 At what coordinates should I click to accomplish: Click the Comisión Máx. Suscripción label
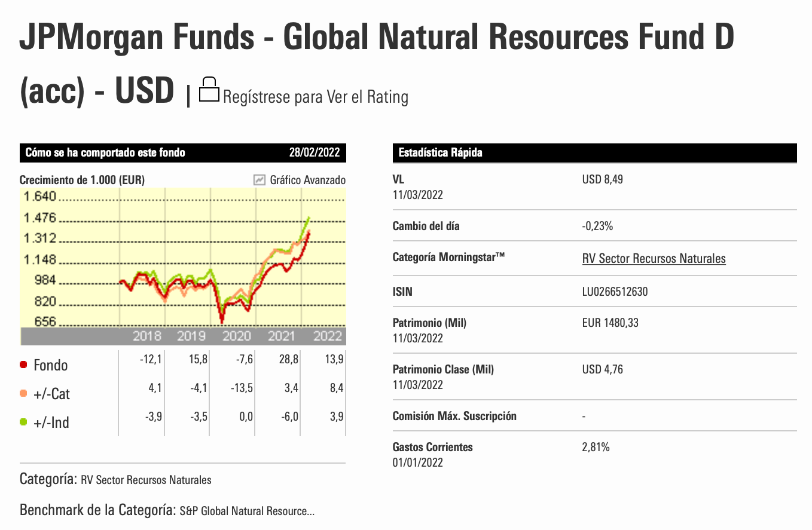(x=454, y=416)
